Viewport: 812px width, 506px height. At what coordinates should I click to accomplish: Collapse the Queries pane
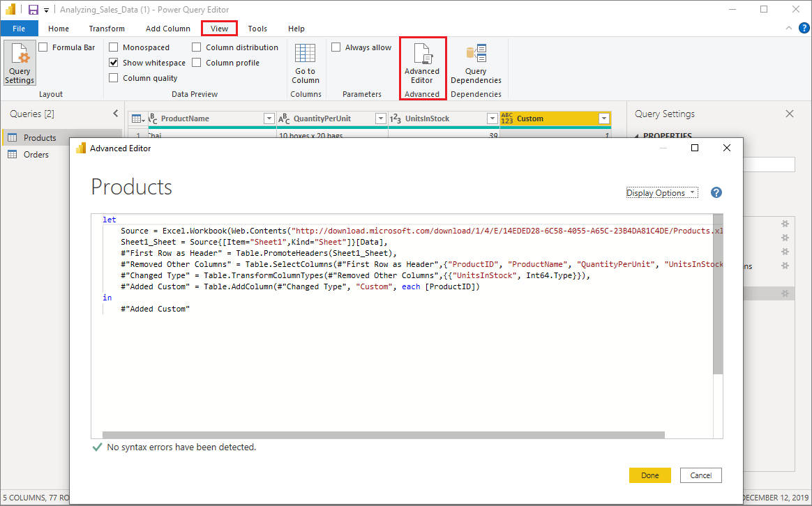pos(116,113)
